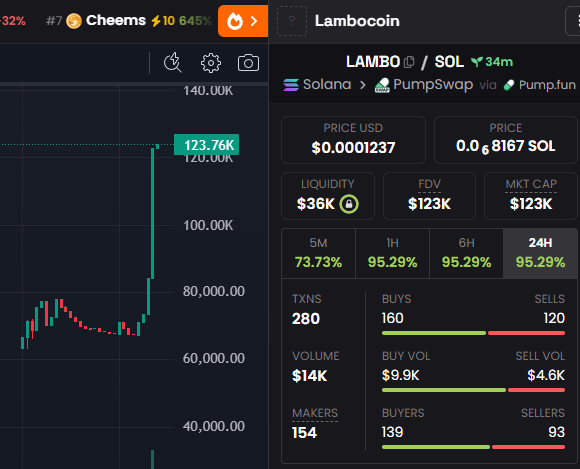This screenshot has width=580, height=469.
Task: Click the BUY VOL value $9.9K
Action: click(401, 375)
